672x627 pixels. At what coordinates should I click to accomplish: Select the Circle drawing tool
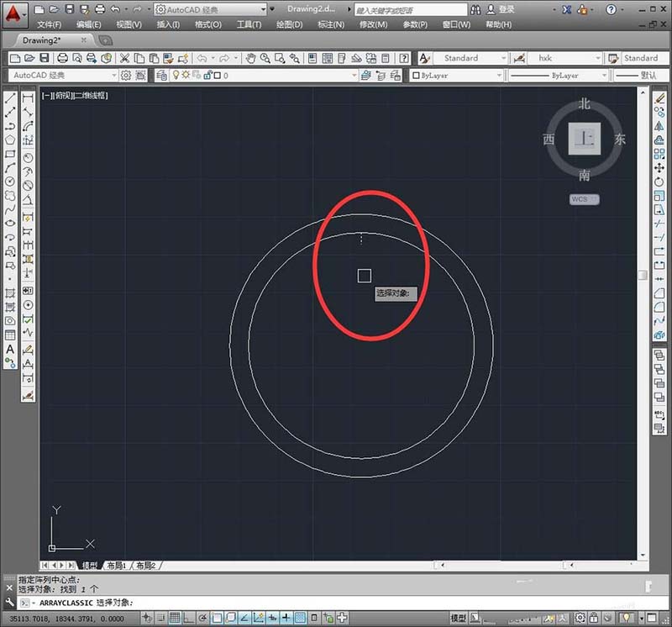(x=10, y=182)
